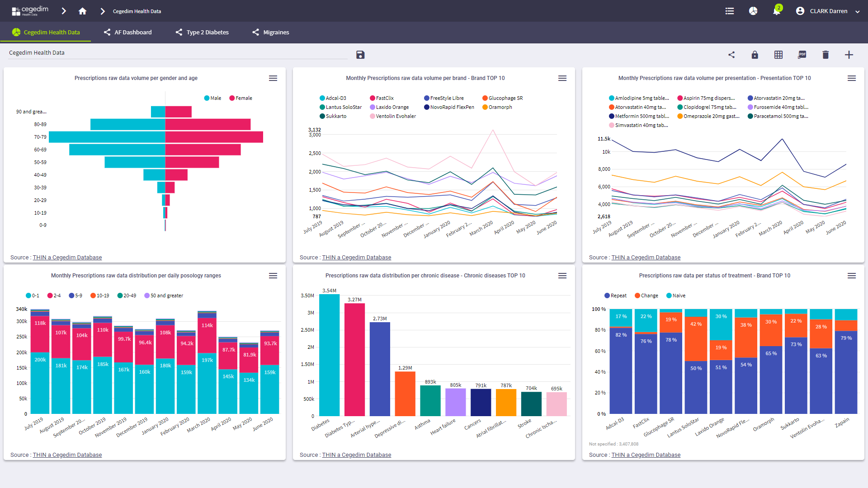Open THIN source link under gender chart
The width and height of the screenshot is (868, 488).
coord(67,258)
